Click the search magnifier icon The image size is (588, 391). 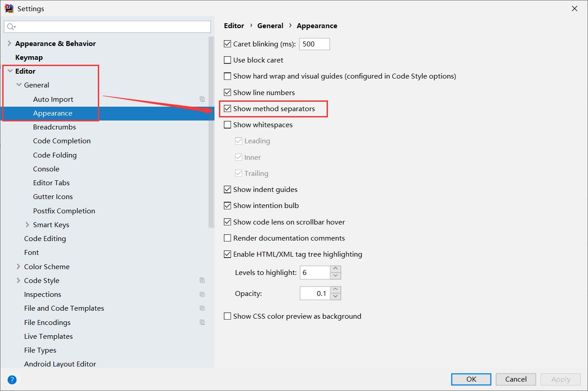(11, 27)
